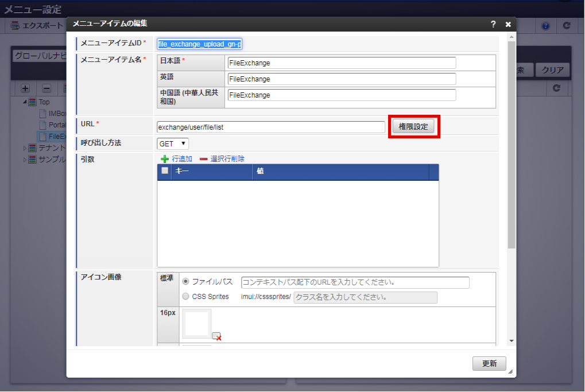This screenshot has width=585, height=392.
Task: Click the 中国語 menu item name field
Action: click(342, 95)
